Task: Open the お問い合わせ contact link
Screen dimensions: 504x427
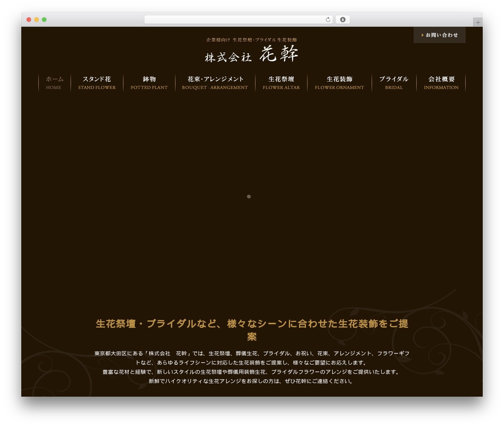Action: pyautogui.click(x=439, y=35)
